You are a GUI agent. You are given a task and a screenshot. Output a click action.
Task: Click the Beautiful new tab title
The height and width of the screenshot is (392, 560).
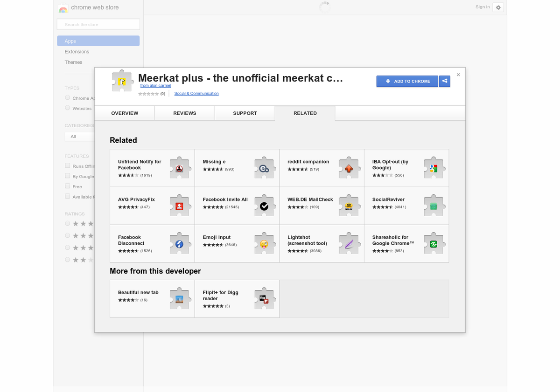coord(138,293)
